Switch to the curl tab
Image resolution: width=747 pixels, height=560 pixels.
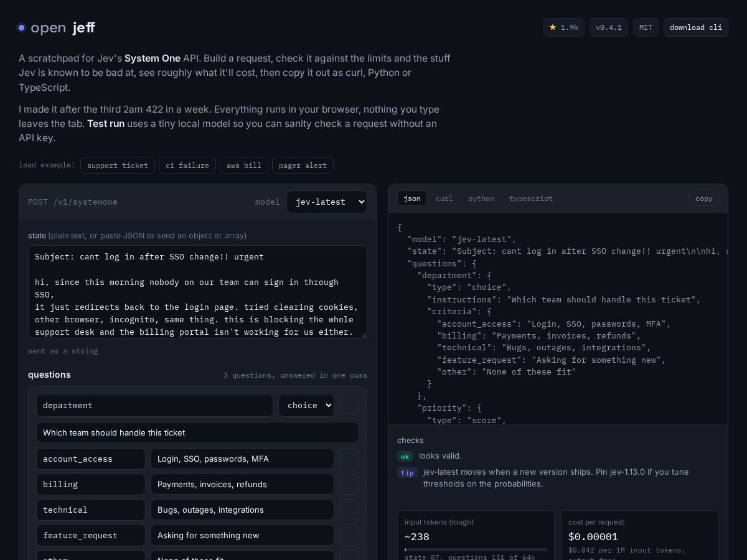(444, 198)
